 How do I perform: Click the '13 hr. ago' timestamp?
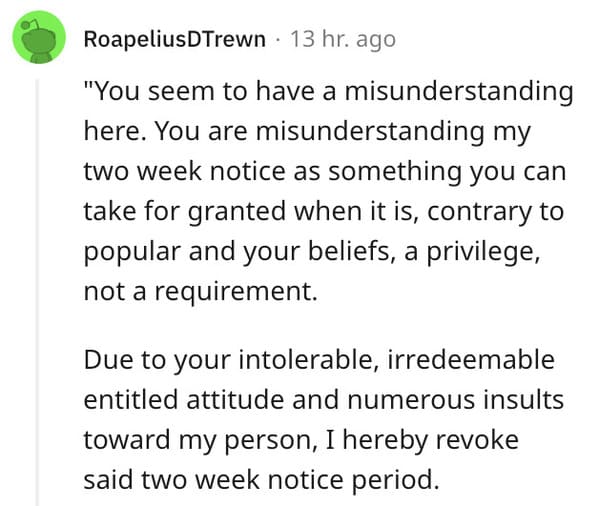[343, 39]
